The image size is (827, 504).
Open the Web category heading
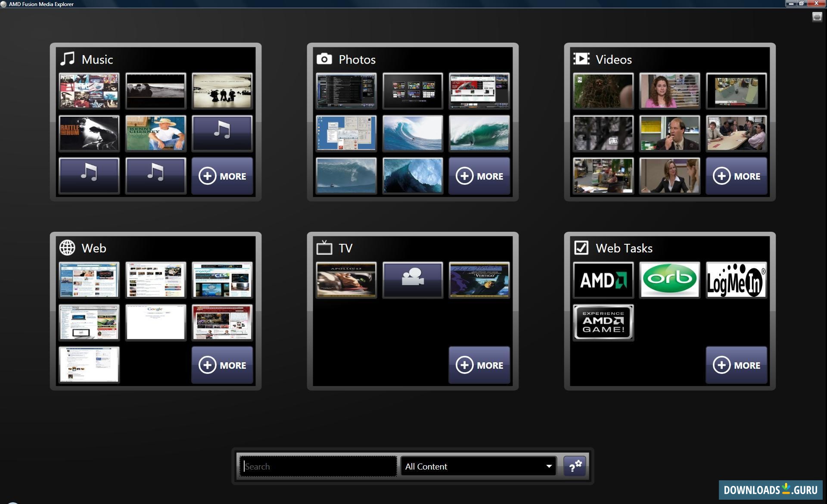click(93, 248)
